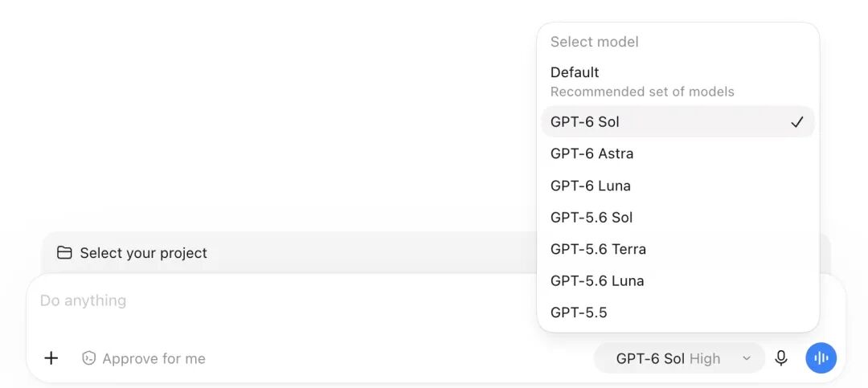Select the GPT-5.6 Terra model
The image size is (868, 388).
pyautogui.click(x=678, y=249)
